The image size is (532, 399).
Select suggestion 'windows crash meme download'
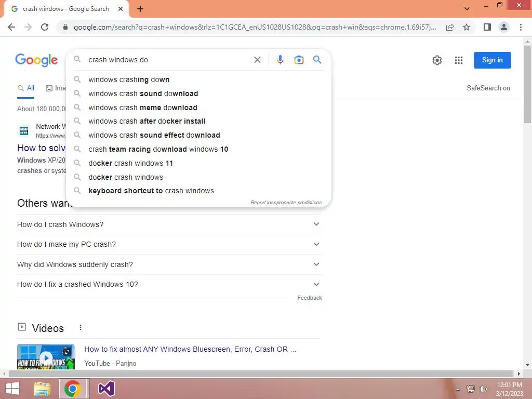(x=198, y=108)
